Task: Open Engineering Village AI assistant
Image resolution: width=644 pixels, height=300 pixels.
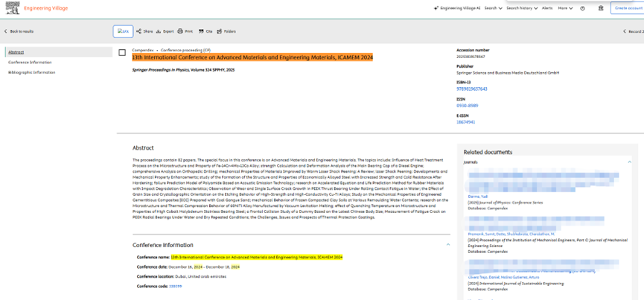Action: tap(457, 8)
